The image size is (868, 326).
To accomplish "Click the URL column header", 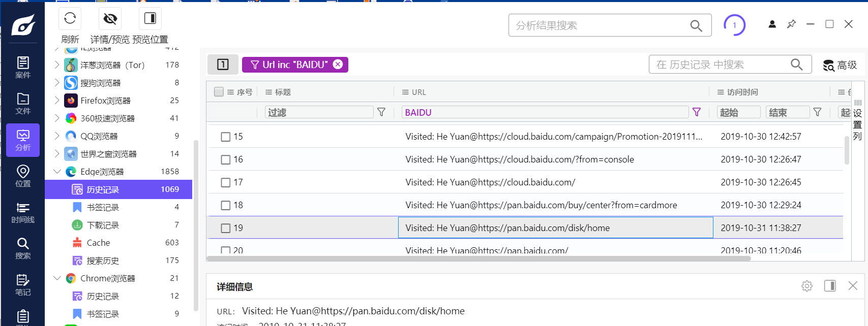I will point(418,92).
